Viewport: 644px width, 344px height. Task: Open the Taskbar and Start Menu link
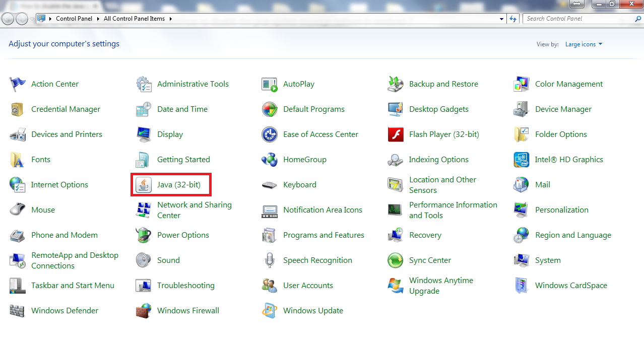[73, 286]
